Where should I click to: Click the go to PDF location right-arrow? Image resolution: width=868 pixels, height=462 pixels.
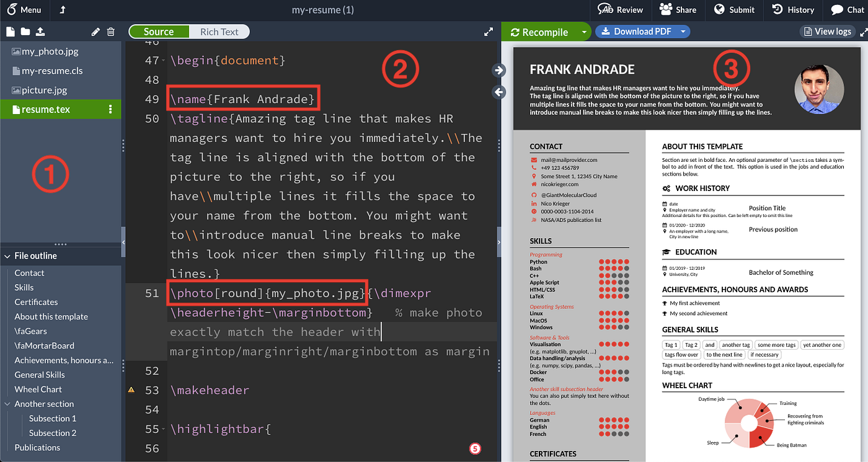[x=499, y=70]
